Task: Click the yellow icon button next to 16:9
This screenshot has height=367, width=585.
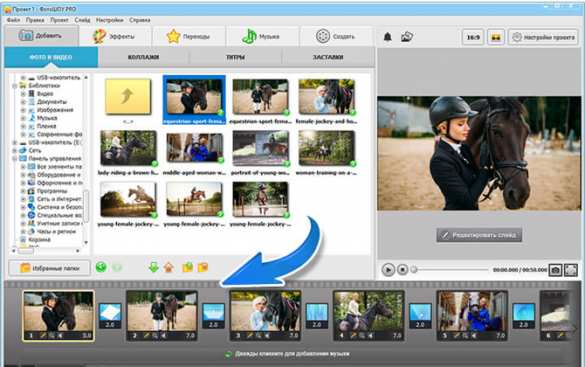Action: pos(496,37)
